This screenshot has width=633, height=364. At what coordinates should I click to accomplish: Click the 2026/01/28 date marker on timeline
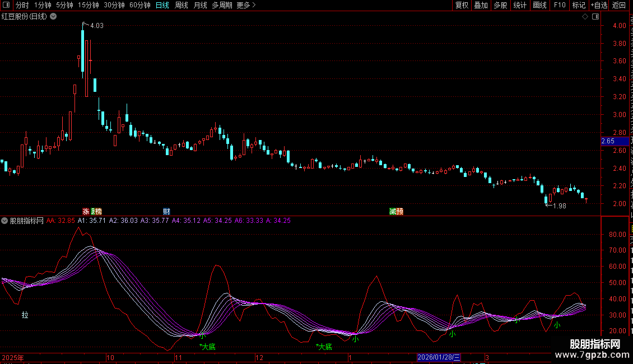pyautogui.click(x=439, y=357)
